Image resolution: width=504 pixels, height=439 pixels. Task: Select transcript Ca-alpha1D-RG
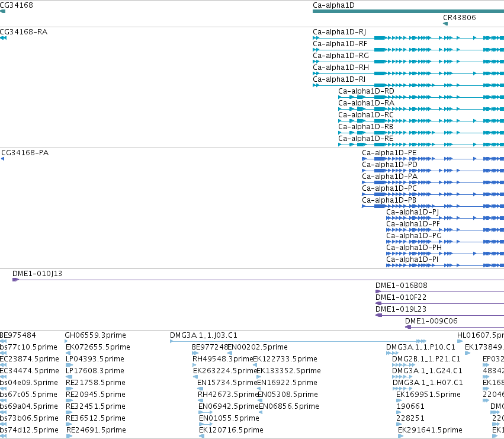[408, 62]
